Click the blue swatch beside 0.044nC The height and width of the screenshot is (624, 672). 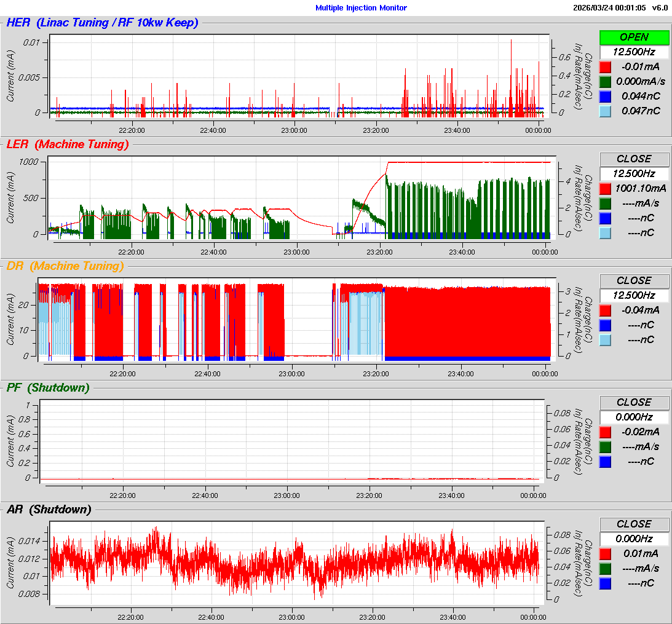[x=606, y=96]
